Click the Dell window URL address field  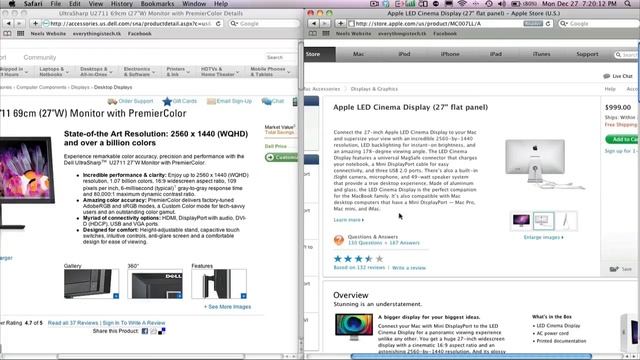[x=133, y=24]
